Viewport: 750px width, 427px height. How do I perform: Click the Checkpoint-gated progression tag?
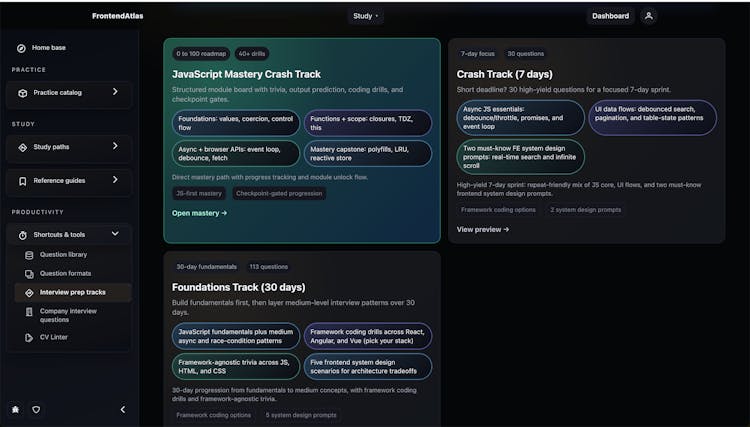279,194
